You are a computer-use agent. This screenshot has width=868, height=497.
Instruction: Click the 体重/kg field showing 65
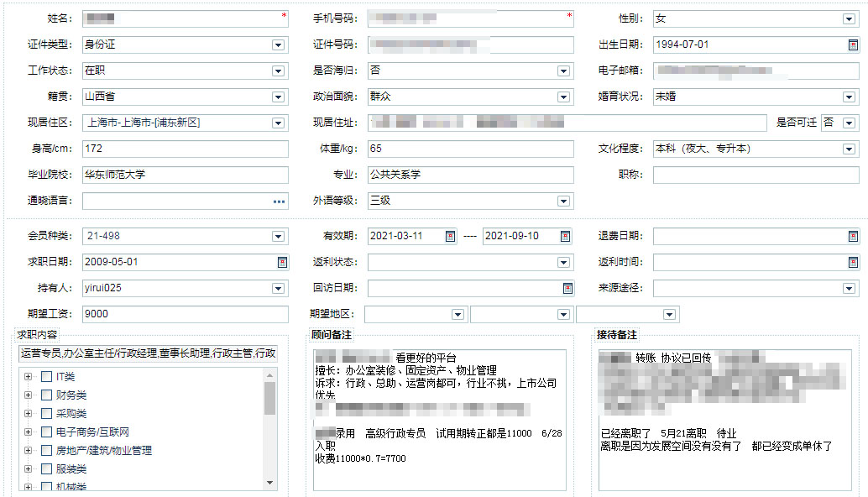click(x=471, y=149)
